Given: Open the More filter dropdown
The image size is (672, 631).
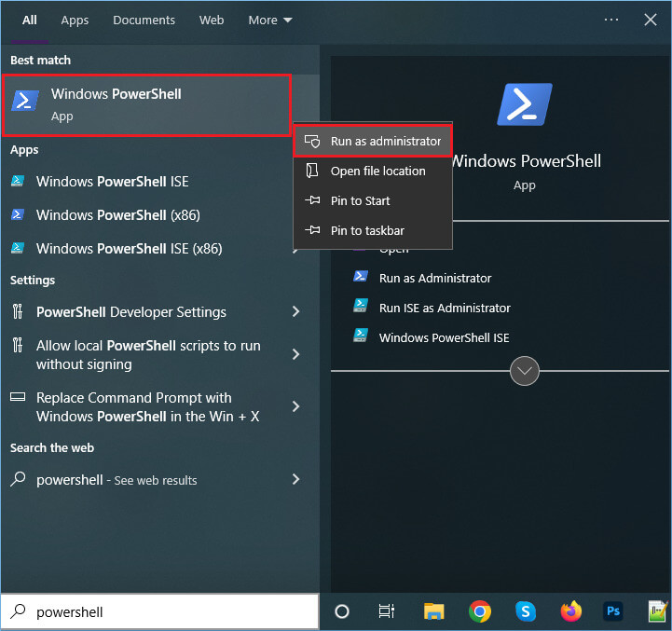Looking at the screenshot, I should click(x=270, y=21).
